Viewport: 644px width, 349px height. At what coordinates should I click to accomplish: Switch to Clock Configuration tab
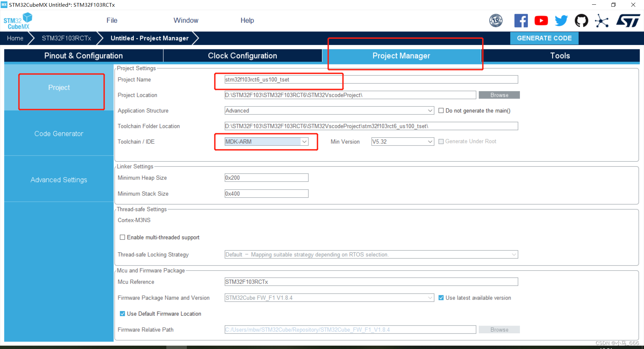[x=243, y=56]
